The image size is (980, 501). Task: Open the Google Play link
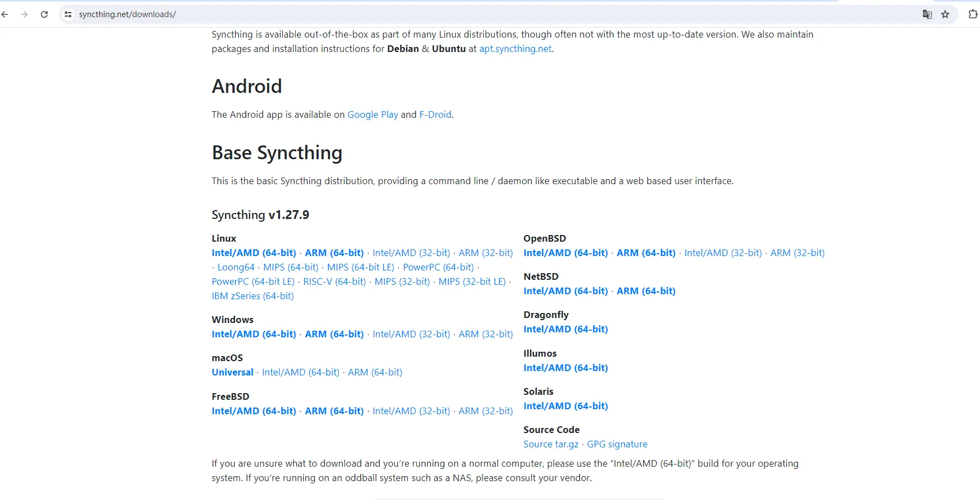372,114
